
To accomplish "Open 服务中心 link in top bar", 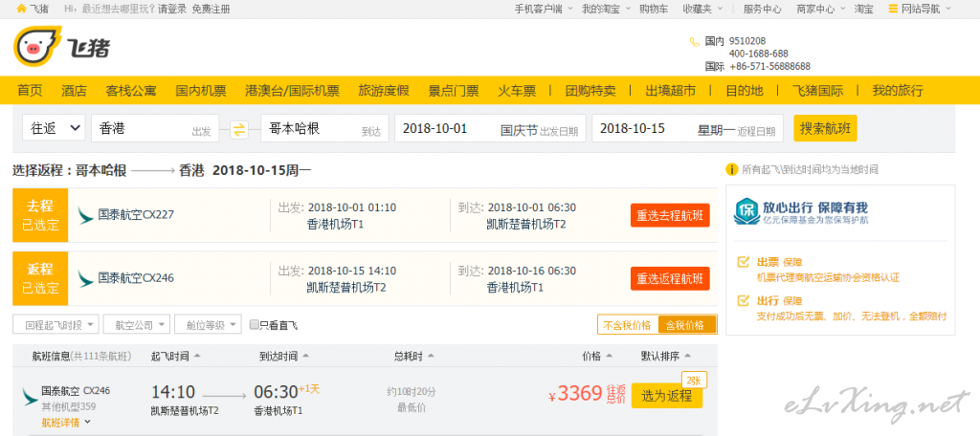I will [x=762, y=9].
